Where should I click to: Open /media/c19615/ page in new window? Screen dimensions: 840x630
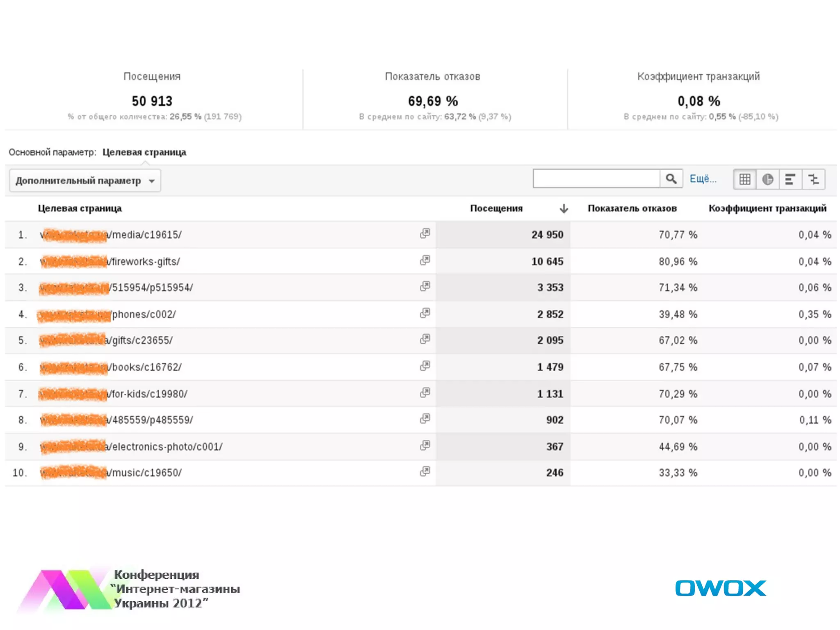(425, 234)
